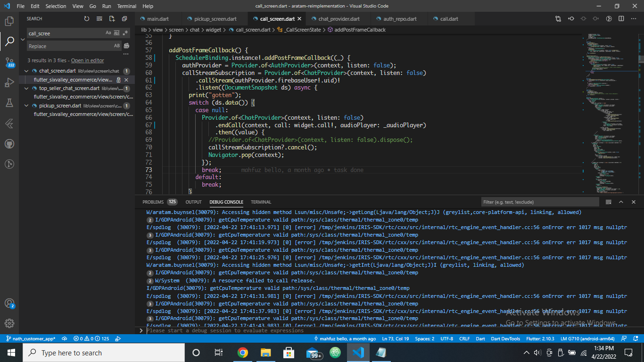Open the Explorer view in activity bar
Screen dimensions: 644x362
[x=9, y=21]
